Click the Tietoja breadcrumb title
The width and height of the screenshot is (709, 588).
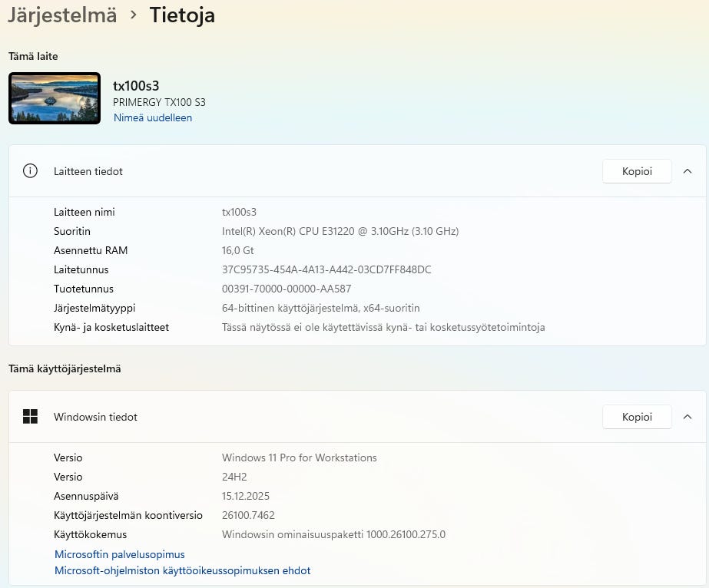[182, 15]
